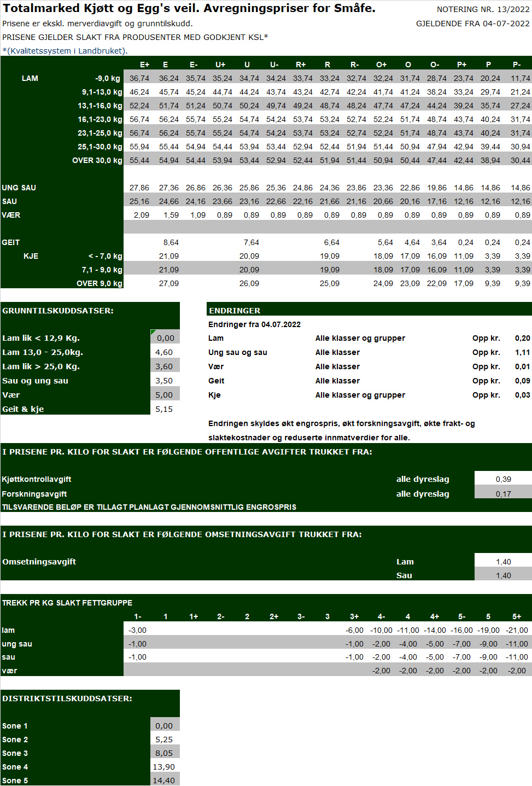This screenshot has height=786, width=532.
Task: Select 'Prisene er ekskl. merverdiavgift og grunntilskudd.' line
Action: click(97, 24)
